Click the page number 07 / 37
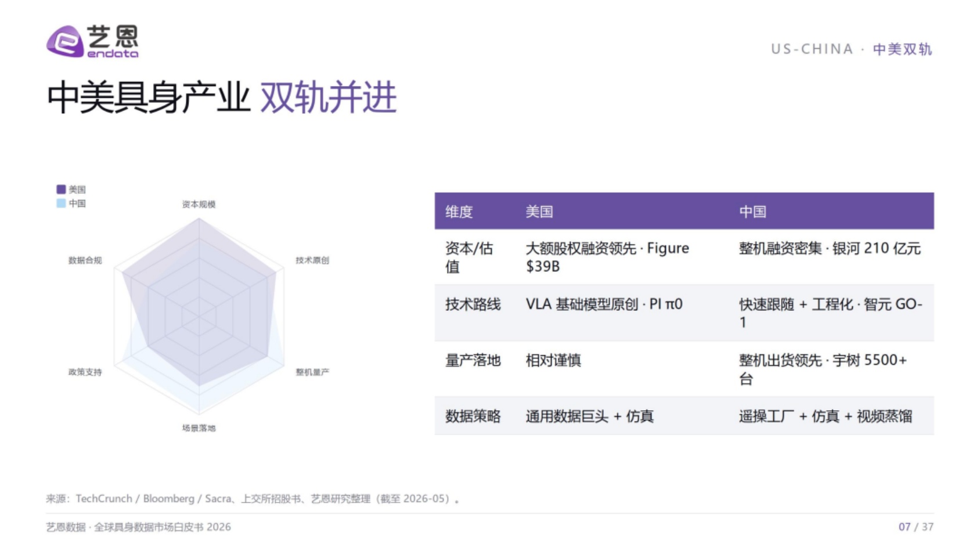 coord(916,527)
